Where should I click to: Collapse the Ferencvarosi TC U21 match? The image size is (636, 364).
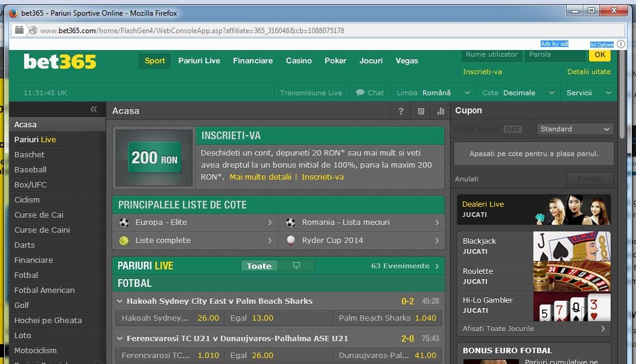pyautogui.click(x=119, y=338)
